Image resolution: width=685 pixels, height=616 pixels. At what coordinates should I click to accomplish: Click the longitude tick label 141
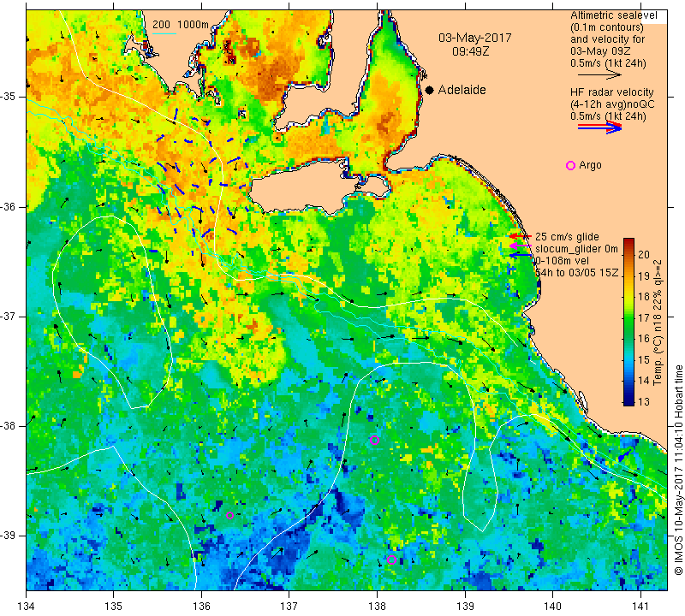(x=640, y=606)
